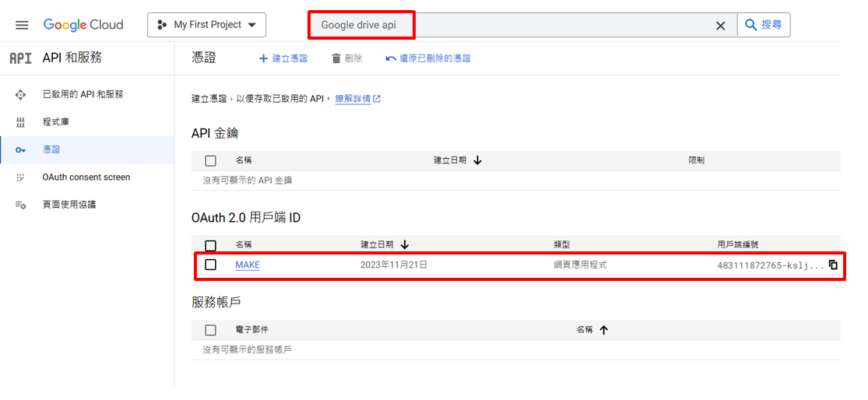868x400 pixels.
Task: Click the 頁面使用協議 settings icon
Action: coord(21,205)
